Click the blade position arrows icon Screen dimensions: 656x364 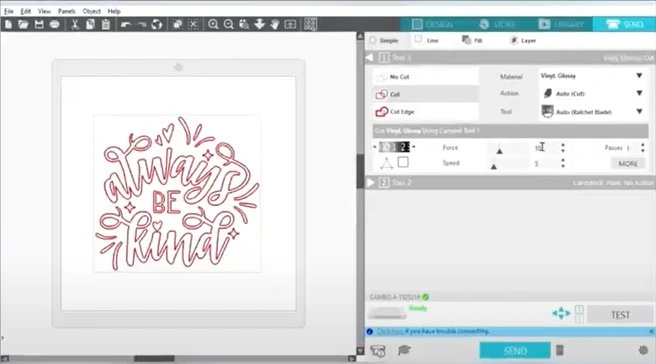pyautogui.click(x=561, y=313)
